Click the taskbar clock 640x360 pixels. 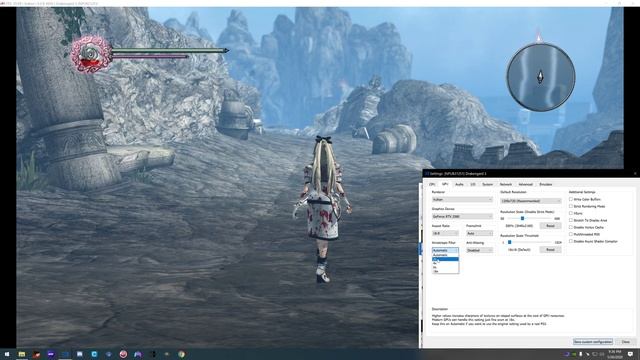(614, 354)
